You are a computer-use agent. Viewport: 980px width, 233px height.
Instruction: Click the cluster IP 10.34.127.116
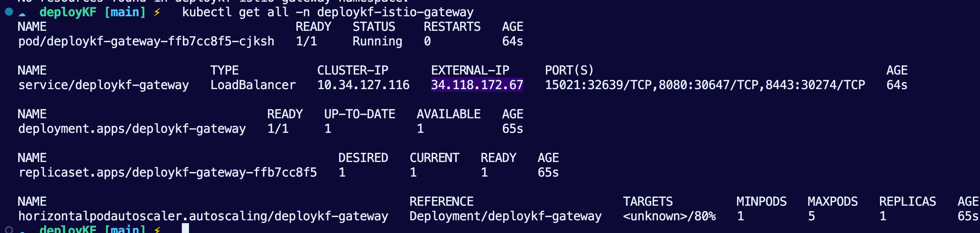click(363, 85)
